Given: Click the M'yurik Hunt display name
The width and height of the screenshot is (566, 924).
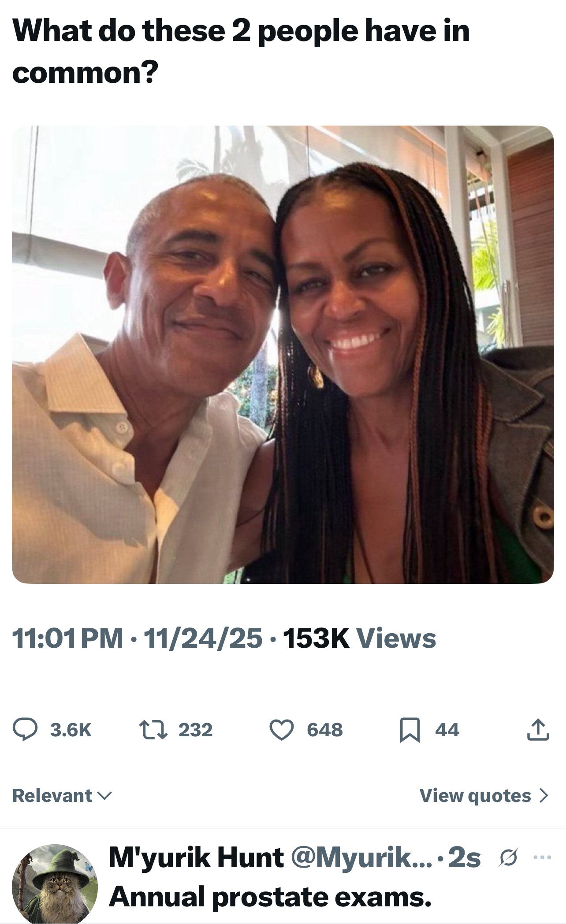Looking at the screenshot, I should (196, 857).
